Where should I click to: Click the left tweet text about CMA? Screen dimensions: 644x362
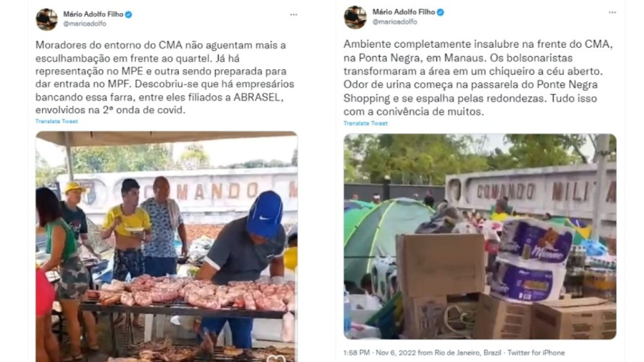(x=165, y=77)
